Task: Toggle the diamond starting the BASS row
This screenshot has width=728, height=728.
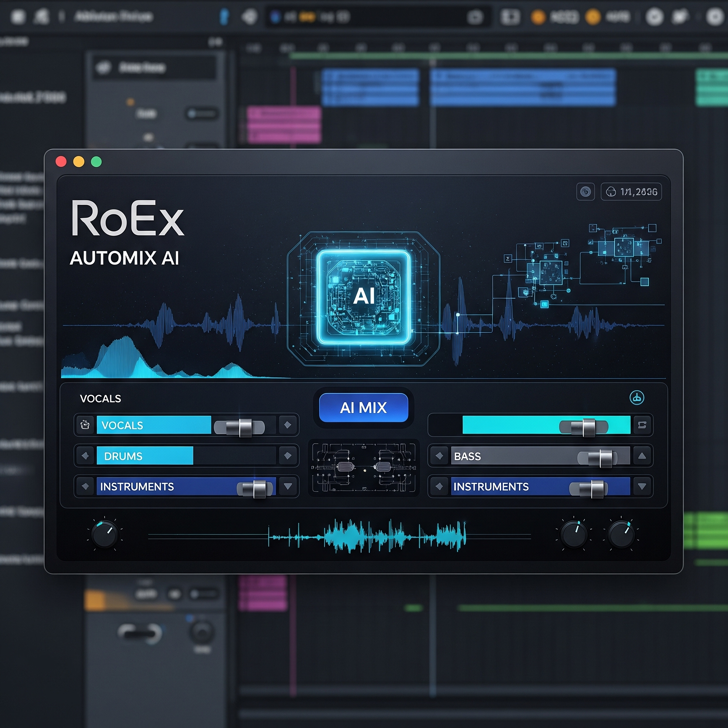Action: click(x=439, y=456)
